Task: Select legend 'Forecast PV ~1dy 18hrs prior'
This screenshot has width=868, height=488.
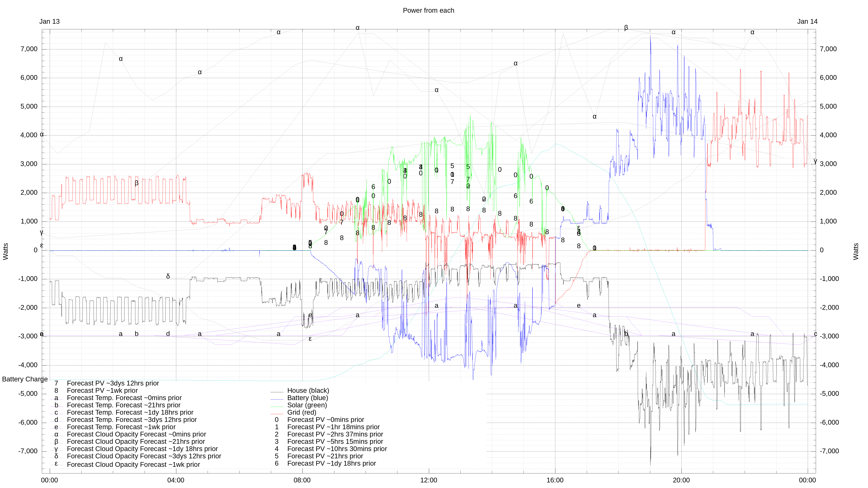Action: pyautogui.click(x=332, y=464)
